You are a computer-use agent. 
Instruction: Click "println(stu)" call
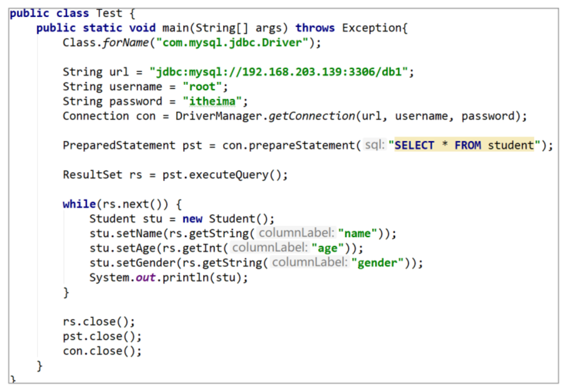202,278
